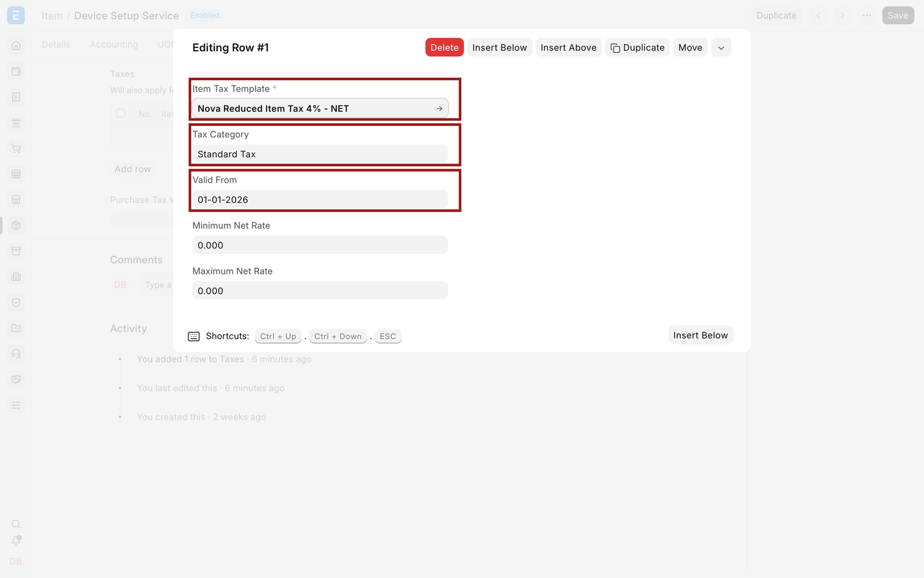Screen dimensions: 924x578
Task: Open the ERPNext logo in the sidebar
Action: click(x=16, y=16)
